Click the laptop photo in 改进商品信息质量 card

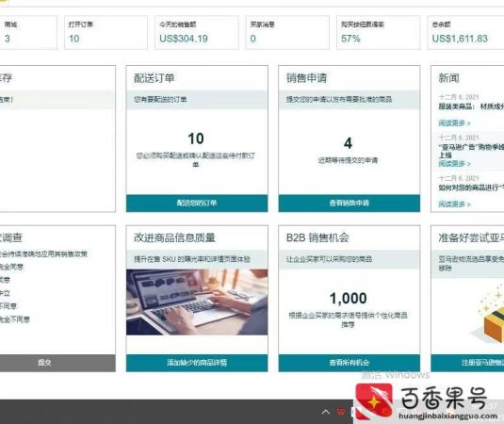click(197, 302)
